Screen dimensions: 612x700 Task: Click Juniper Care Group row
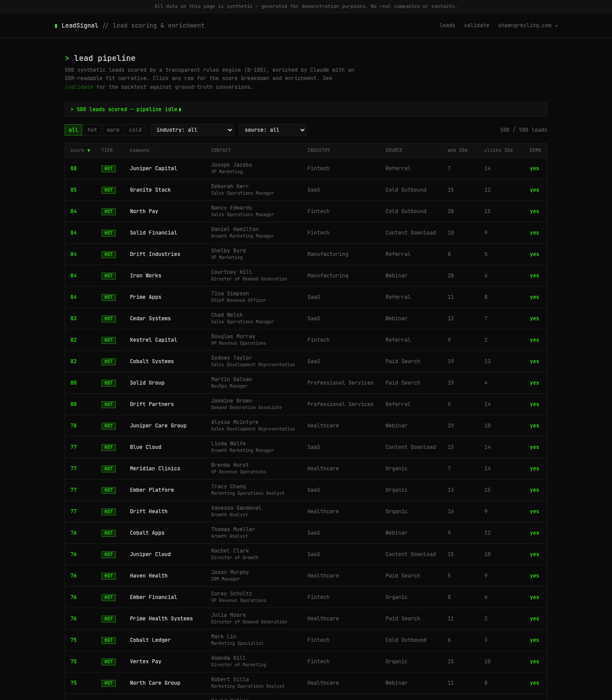306,426
